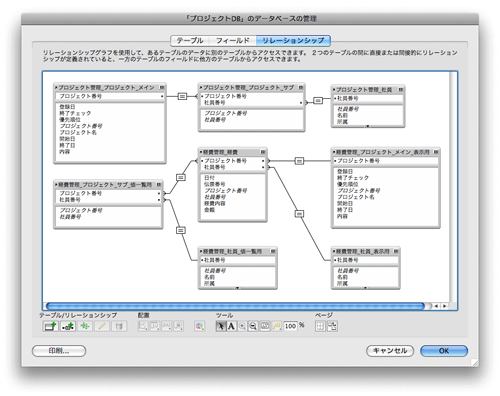This screenshot has height=396, width=500.
Task: Click the pencil edit icon
Action: pos(102,326)
